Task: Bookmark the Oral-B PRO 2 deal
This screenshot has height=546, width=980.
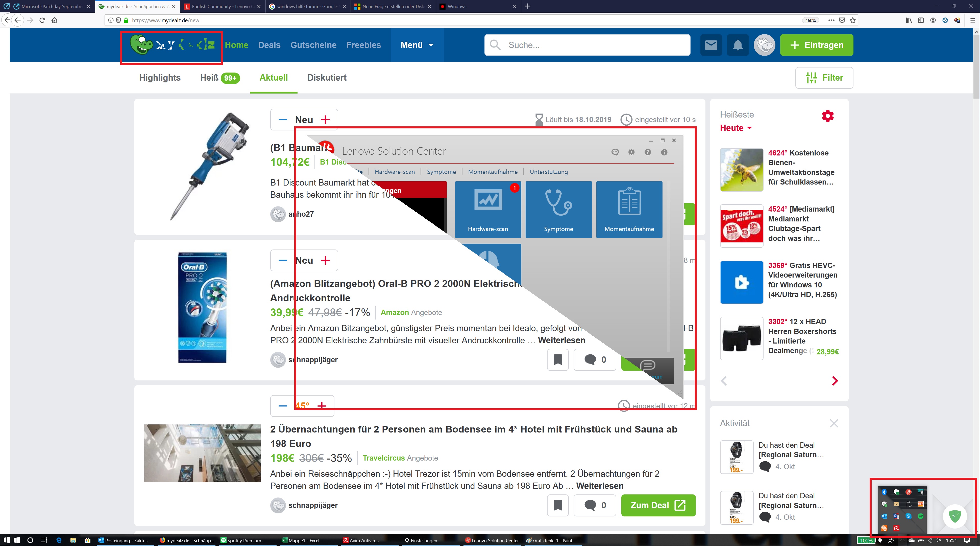Action: click(x=557, y=359)
